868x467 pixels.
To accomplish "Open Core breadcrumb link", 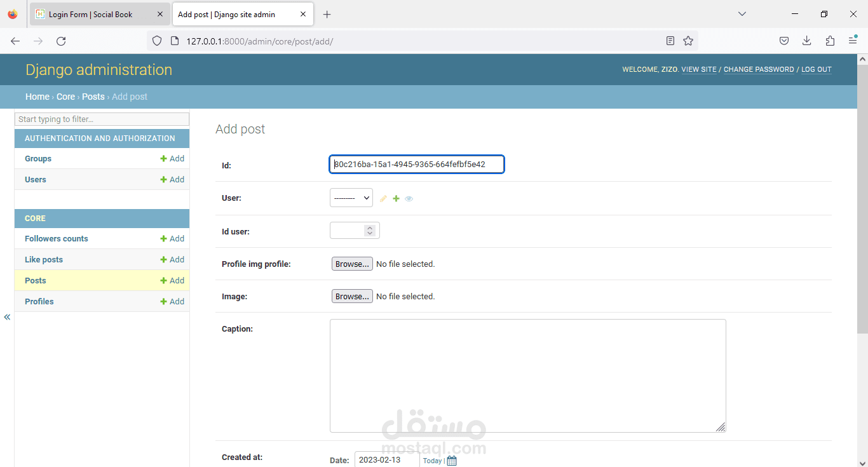I will pyautogui.click(x=66, y=97).
